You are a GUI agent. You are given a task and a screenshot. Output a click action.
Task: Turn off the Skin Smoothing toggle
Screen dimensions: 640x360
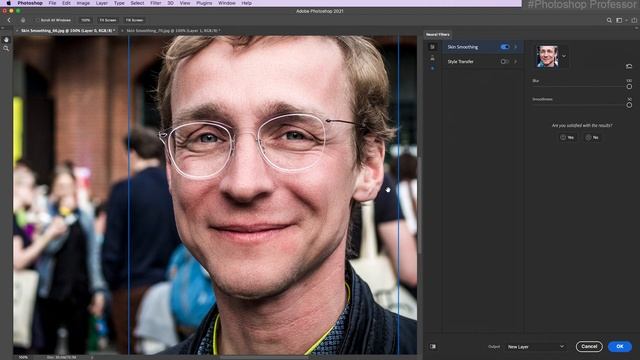point(505,47)
